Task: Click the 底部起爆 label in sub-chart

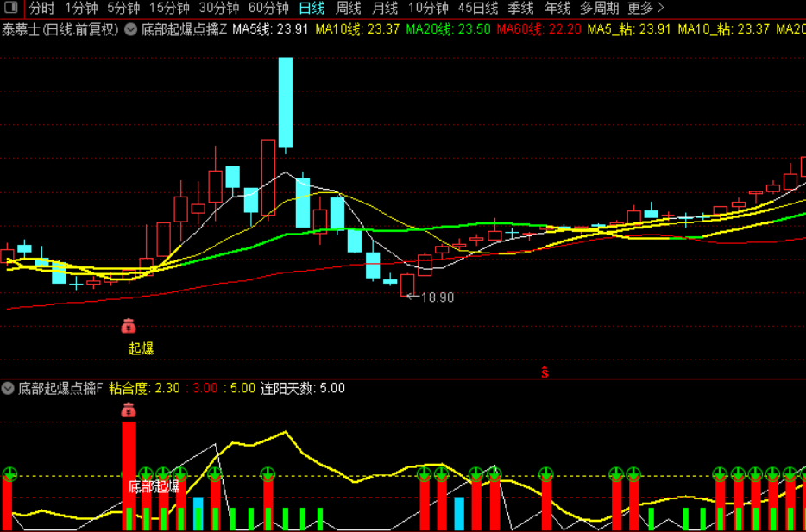Action: 154,487
